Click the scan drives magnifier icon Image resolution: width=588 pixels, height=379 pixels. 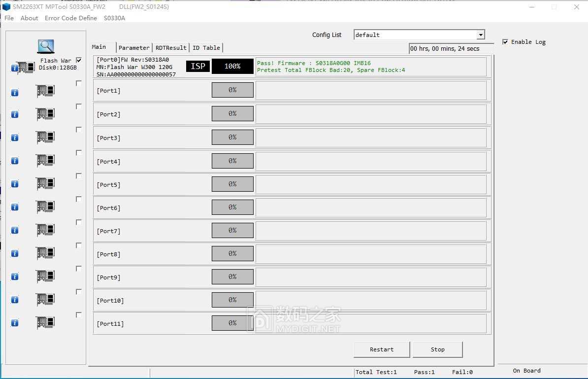[x=46, y=46]
